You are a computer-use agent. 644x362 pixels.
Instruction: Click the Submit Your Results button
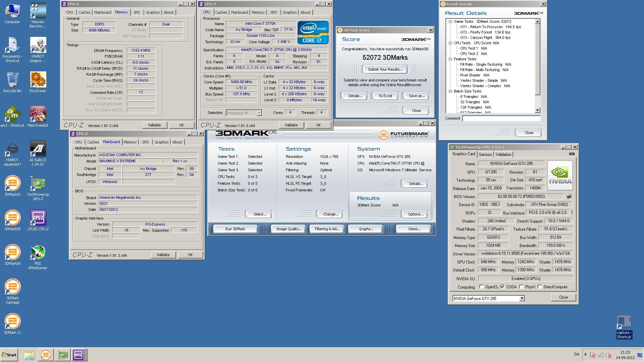point(385,69)
